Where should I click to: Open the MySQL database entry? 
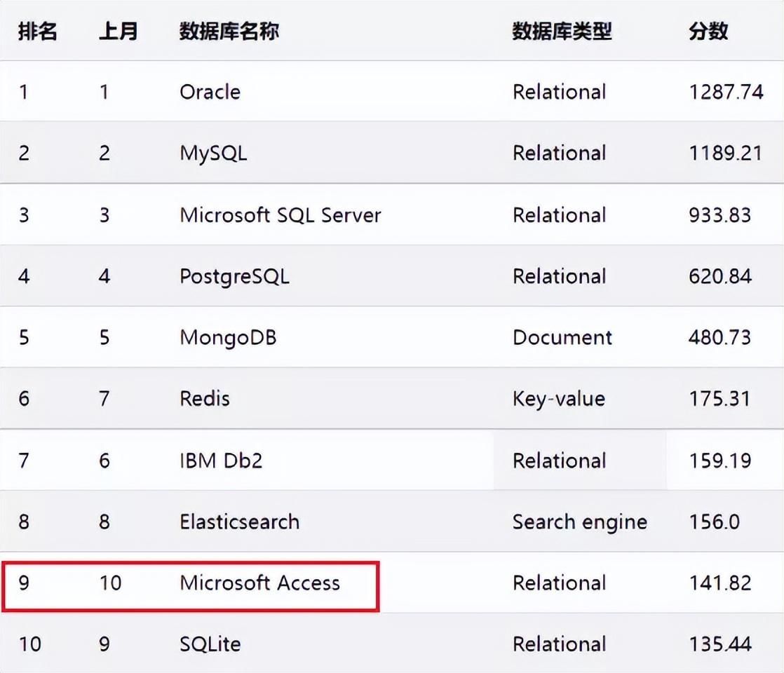(213, 154)
